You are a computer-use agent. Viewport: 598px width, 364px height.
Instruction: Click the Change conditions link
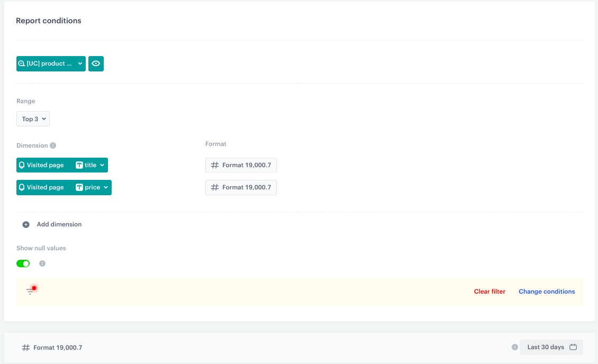[x=547, y=292]
